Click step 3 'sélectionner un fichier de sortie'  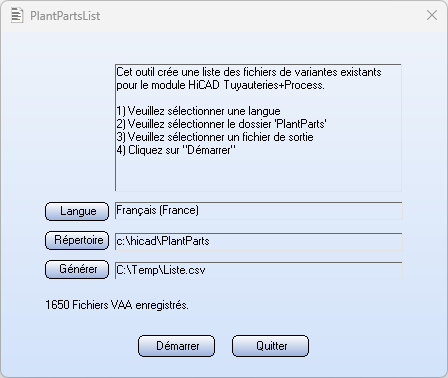pyautogui.click(x=215, y=137)
